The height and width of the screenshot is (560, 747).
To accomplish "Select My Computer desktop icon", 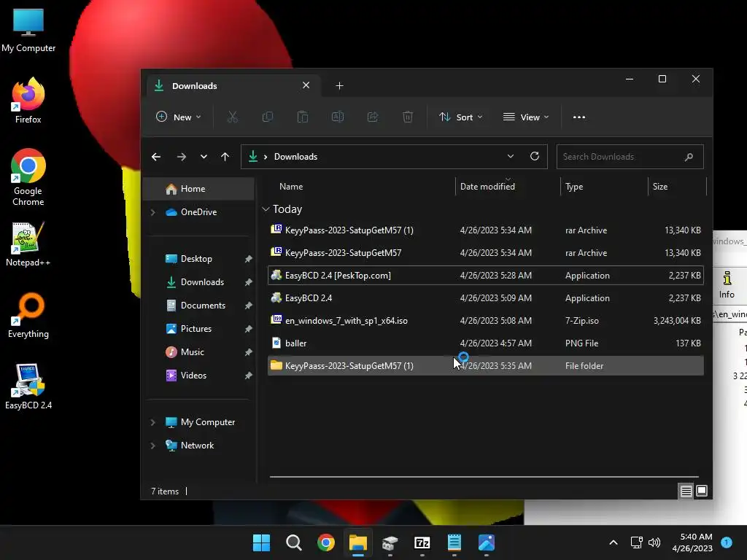I will coord(28,31).
